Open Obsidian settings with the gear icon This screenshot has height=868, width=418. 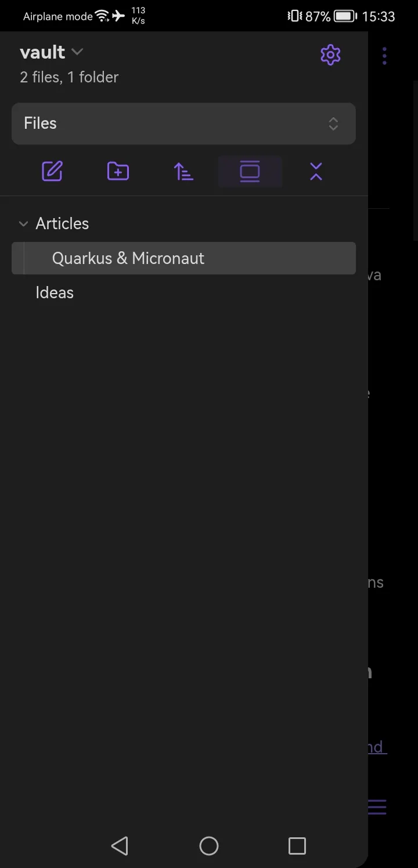(330, 55)
